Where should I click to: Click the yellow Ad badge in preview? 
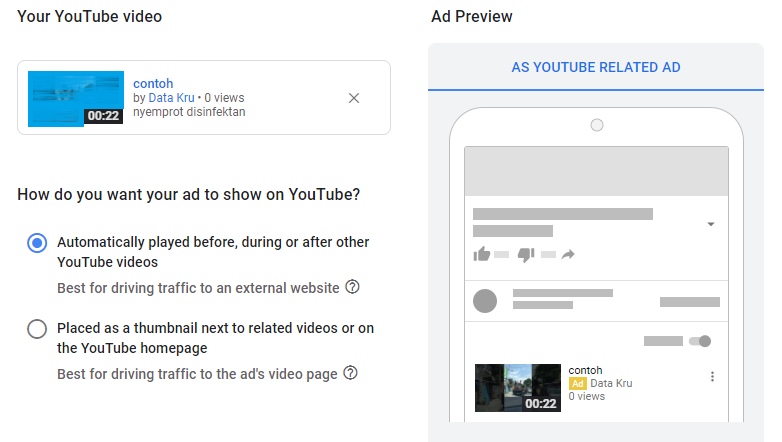(x=578, y=384)
